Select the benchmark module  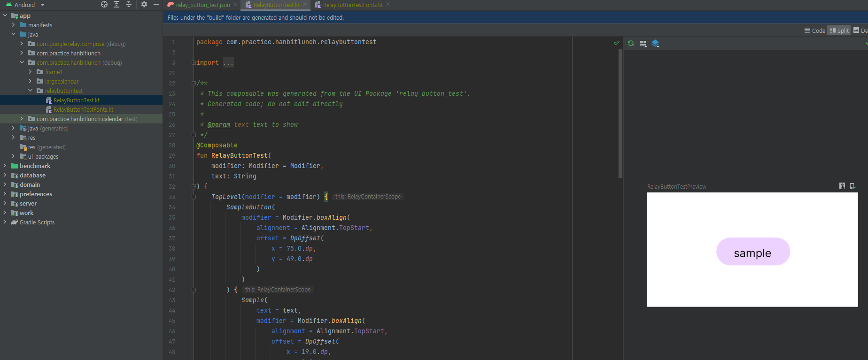pyautogui.click(x=35, y=166)
